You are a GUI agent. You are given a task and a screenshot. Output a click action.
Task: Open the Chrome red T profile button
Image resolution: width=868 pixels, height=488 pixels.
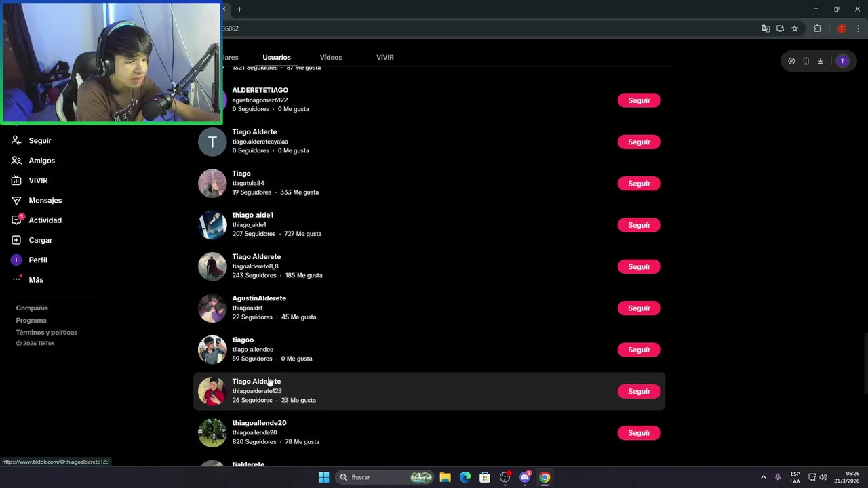point(842,28)
